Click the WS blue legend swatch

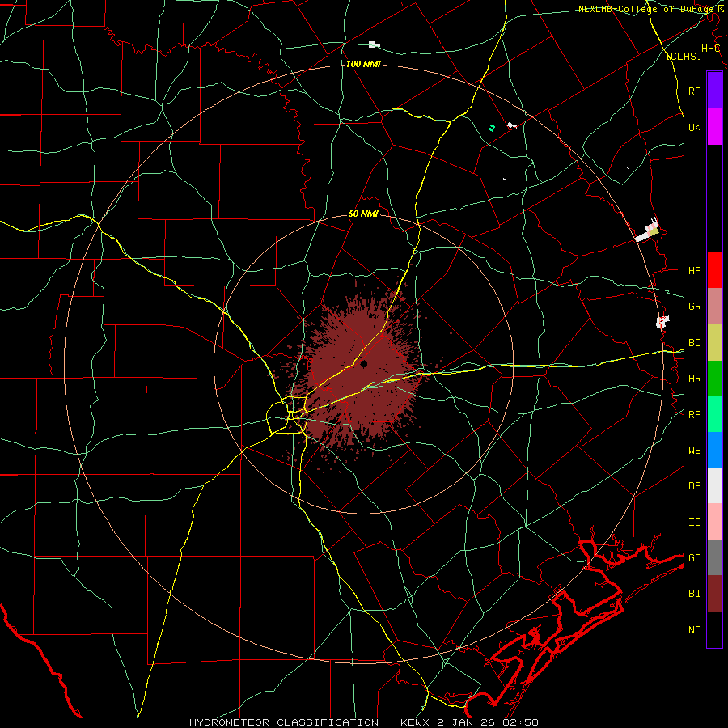pos(714,450)
